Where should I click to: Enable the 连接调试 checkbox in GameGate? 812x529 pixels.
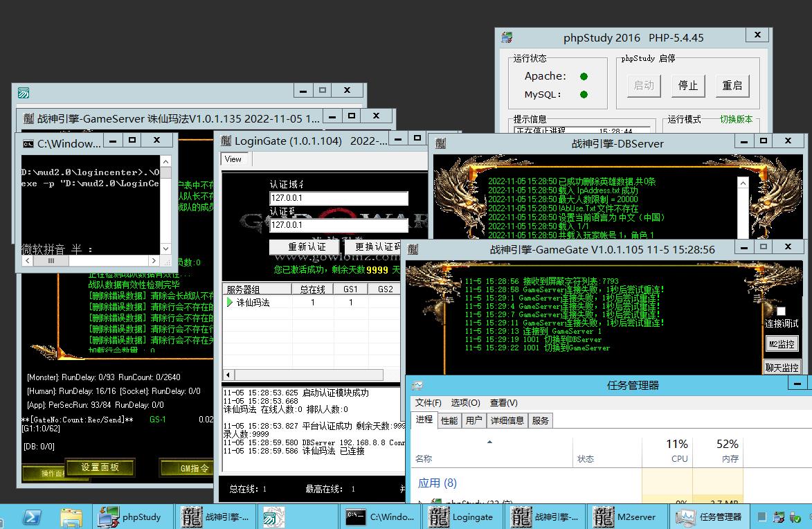(x=781, y=311)
